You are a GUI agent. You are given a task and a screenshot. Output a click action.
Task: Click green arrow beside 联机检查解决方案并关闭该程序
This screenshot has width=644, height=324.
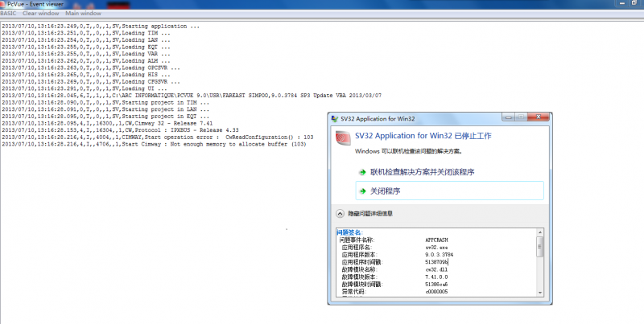click(362, 172)
